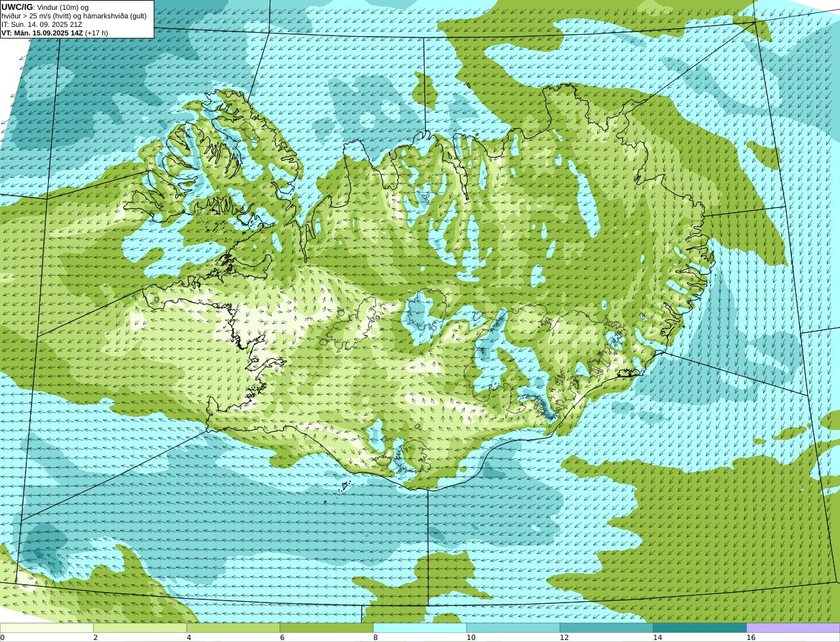
Task: Click the 10–12 m/s light teal legend swatch
Action: coord(513,628)
